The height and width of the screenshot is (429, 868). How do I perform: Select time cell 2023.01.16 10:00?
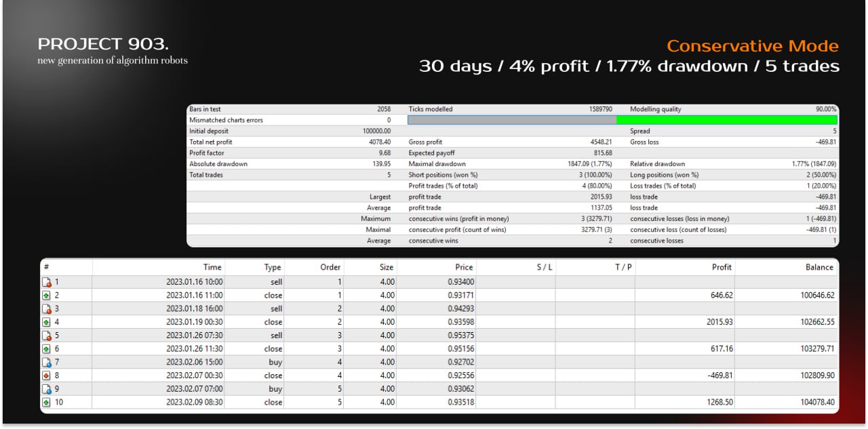(x=195, y=282)
